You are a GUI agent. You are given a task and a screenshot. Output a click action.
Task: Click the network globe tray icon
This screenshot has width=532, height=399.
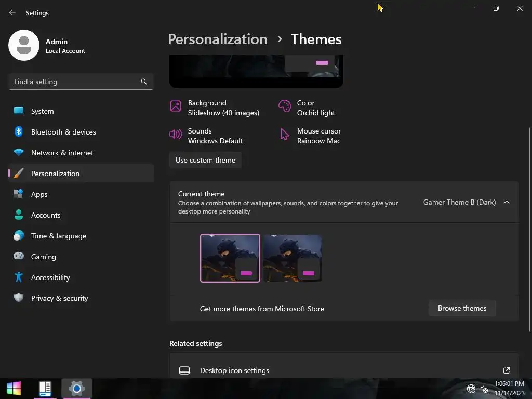click(x=471, y=389)
